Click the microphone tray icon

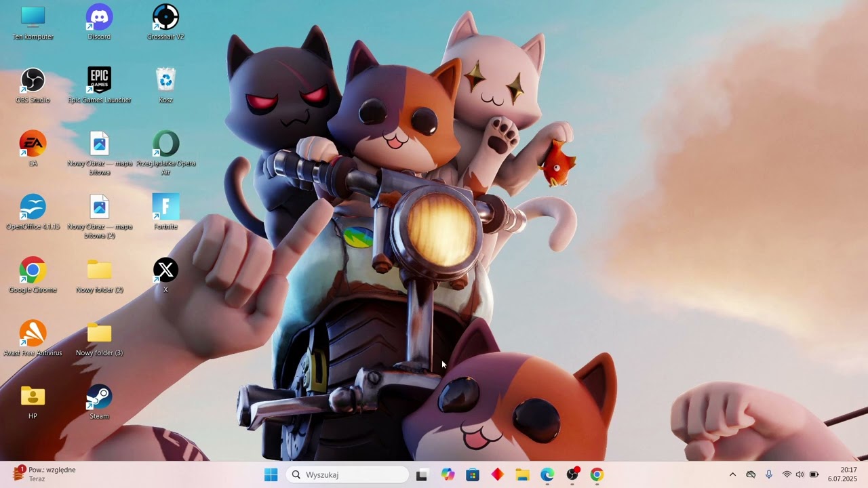769,474
